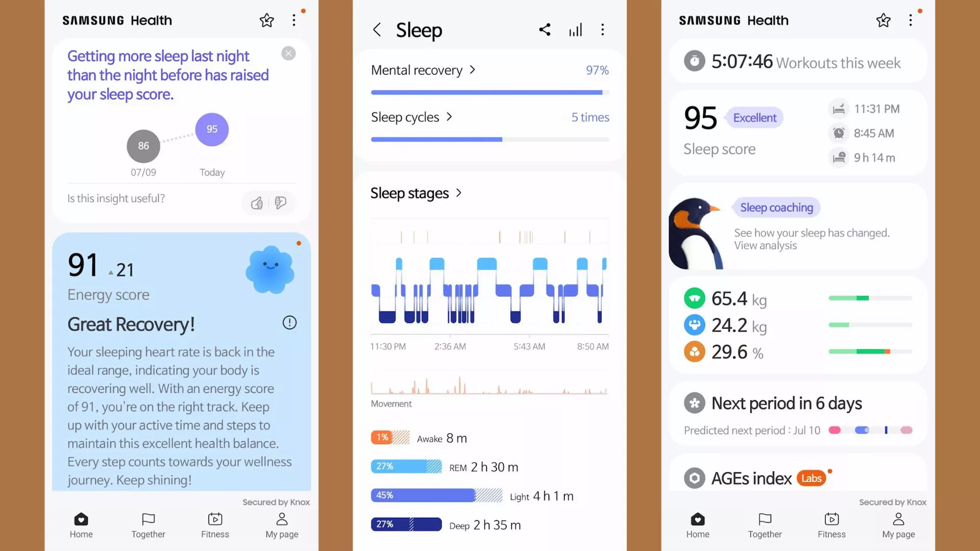Image resolution: width=980 pixels, height=551 pixels.
Task: Tap the share icon on Sleep screen
Action: (544, 29)
